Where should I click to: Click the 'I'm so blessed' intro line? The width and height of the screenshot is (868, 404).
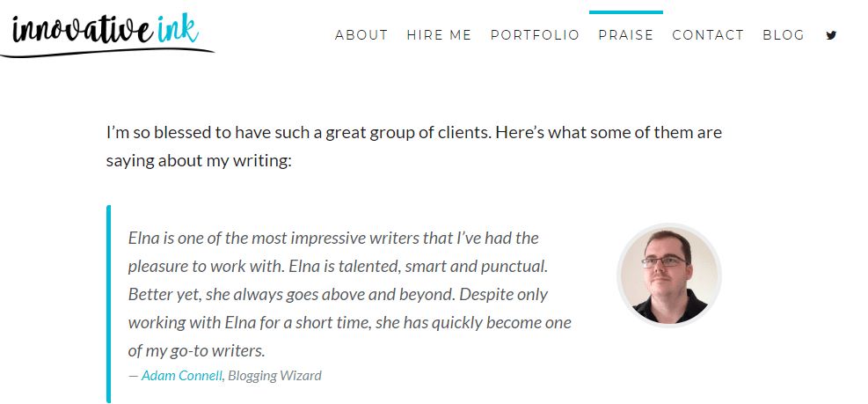click(x=414, y=134)
